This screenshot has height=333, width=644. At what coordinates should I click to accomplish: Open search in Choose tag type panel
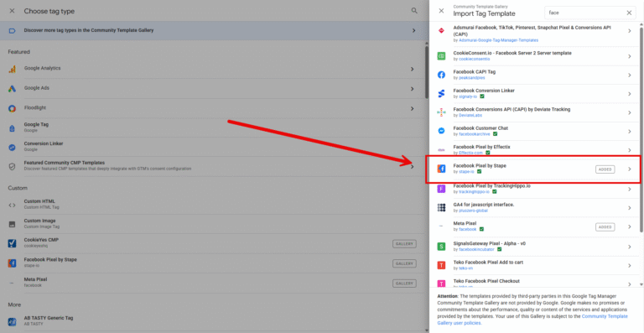[414, 11]
